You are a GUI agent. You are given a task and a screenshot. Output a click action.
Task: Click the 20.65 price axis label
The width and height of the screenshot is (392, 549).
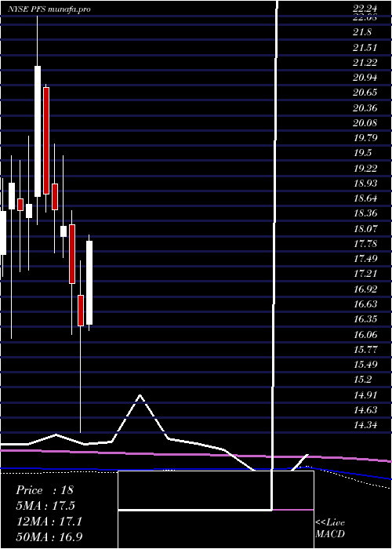click(365, 93)
